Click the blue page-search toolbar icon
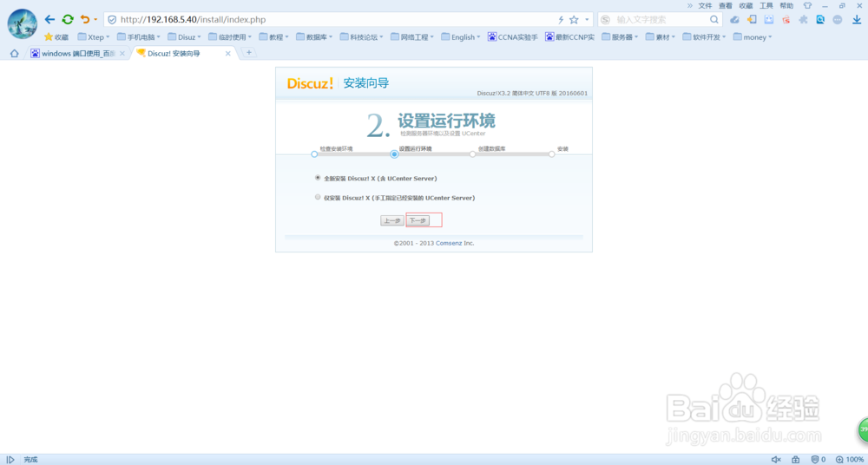Viewport: 868px width, 465px height. pyautogui.click(x=820, y=19)
